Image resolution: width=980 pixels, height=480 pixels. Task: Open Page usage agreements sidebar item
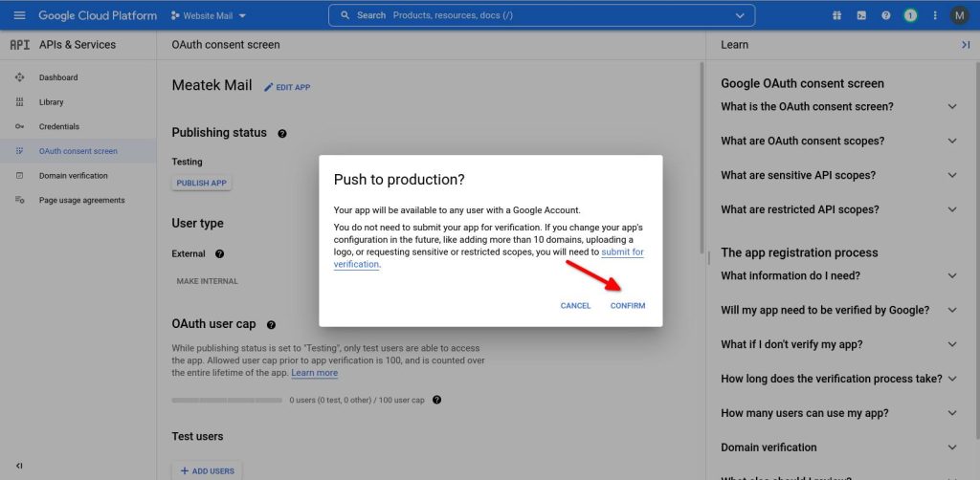coord(78,201)
